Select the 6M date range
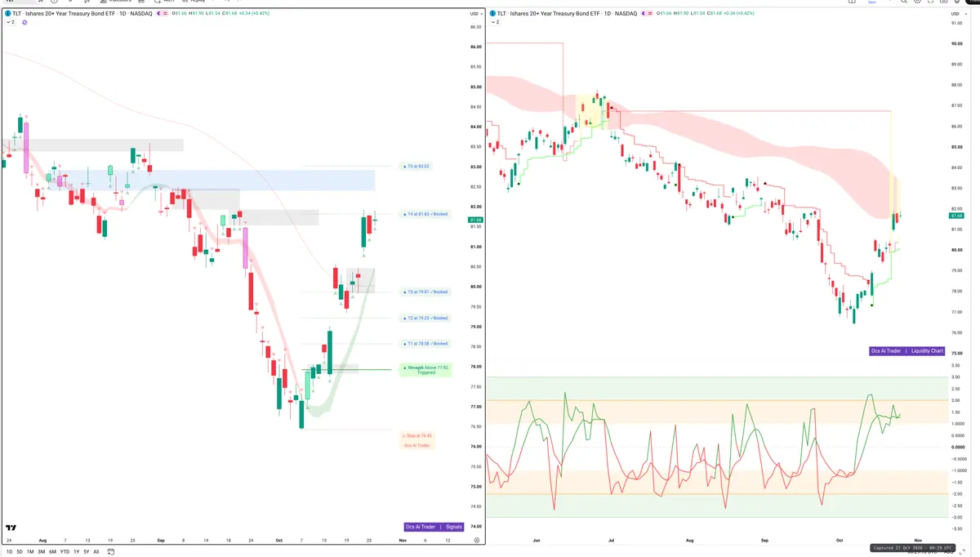980x557 pixels. pos(52,552)
